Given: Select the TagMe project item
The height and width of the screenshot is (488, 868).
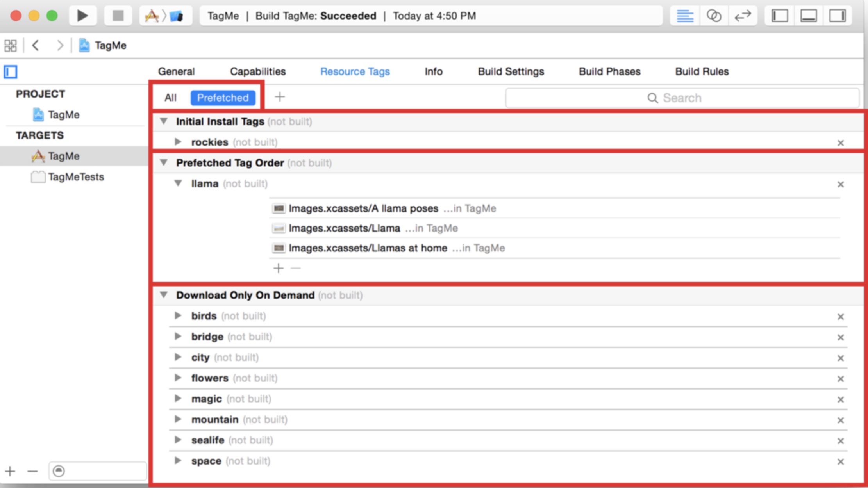Looking at the screenshot, I should (x=56, y=115).
